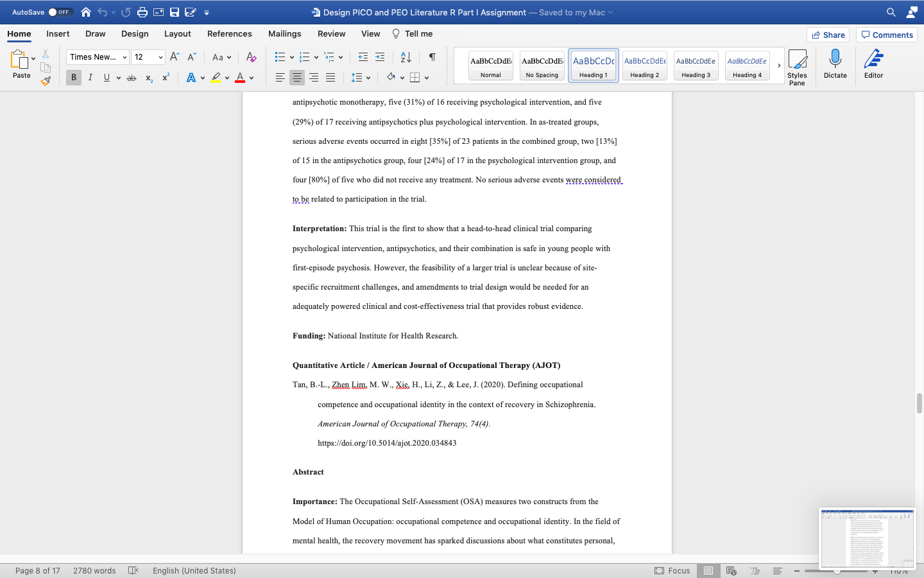Switch to the Layout tab
This screenshot has height=578, width=924.
pos(178,33)
